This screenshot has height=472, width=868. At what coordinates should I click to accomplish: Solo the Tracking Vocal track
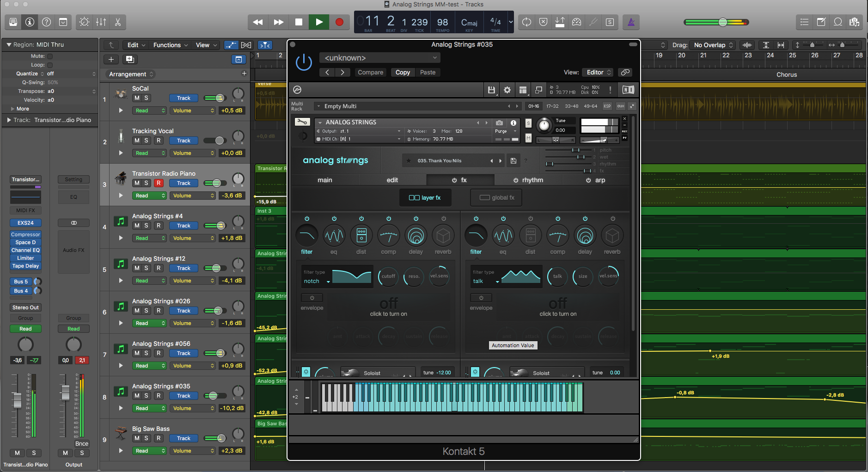pos(147,141)
